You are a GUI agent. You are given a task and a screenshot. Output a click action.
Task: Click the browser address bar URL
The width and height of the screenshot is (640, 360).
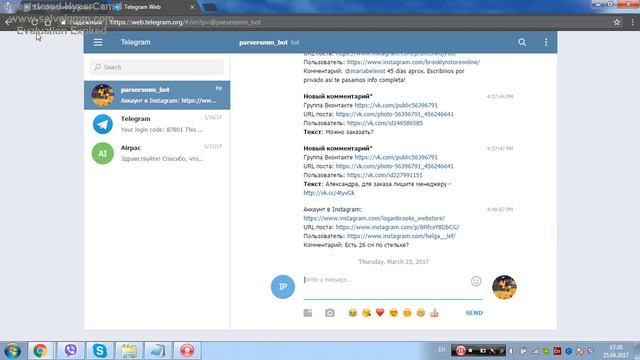pyautogui.click(x=185, y=22)
